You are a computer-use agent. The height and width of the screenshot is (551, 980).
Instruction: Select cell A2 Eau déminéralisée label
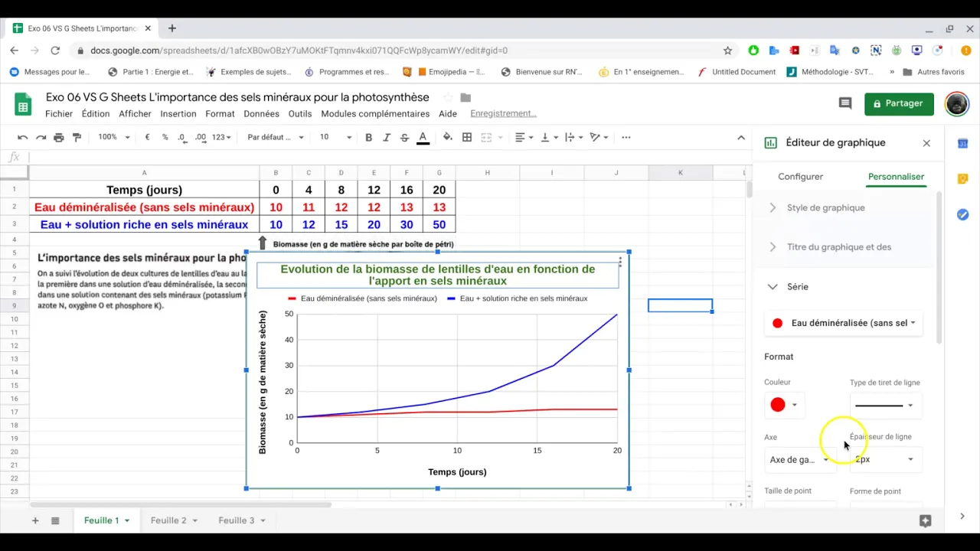144,207
